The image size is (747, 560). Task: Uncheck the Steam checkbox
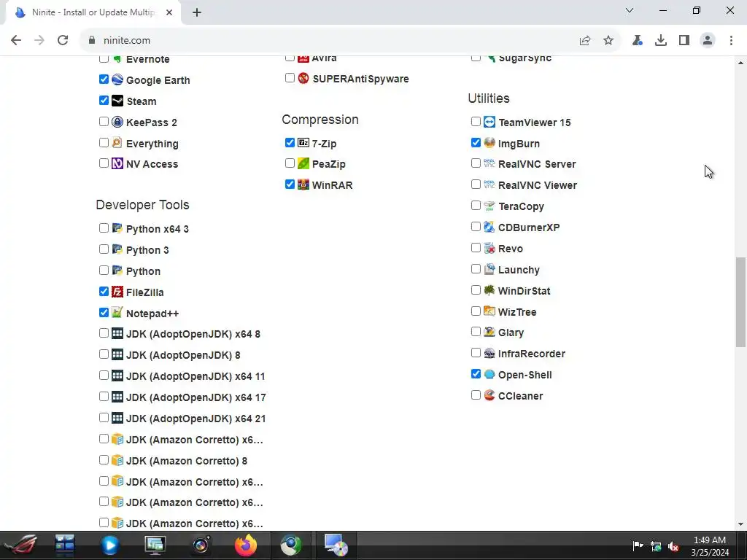104,100
